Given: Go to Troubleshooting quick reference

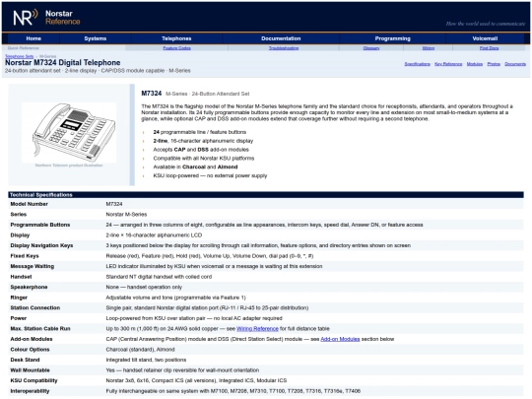Looking at the screenshot, I should coord(284,48).
